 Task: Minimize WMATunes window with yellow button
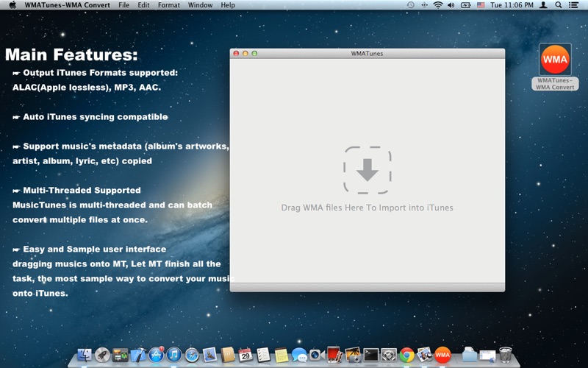click(245, 53)
